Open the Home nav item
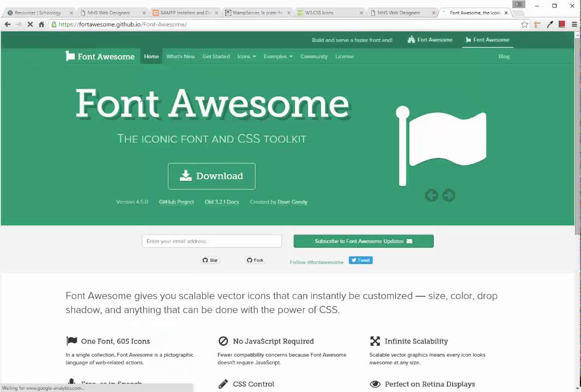The image size is (581, 392). [151, 57]
